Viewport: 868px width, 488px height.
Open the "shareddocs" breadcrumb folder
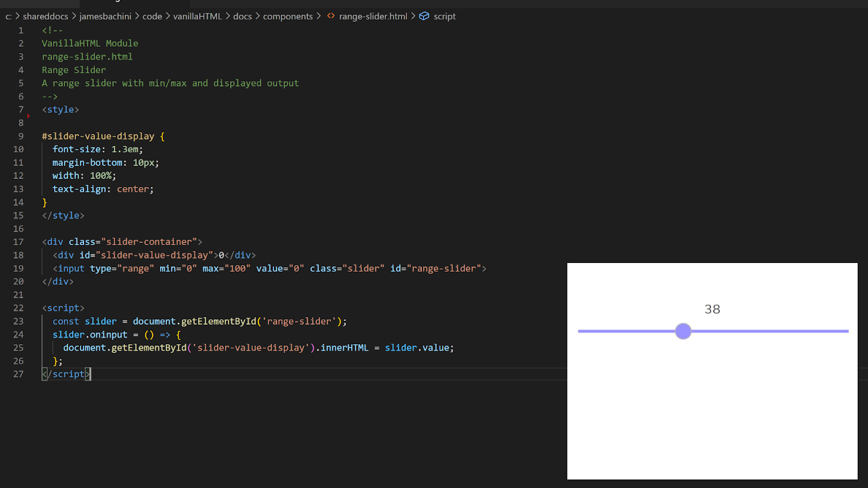click(x=46, y=16)
